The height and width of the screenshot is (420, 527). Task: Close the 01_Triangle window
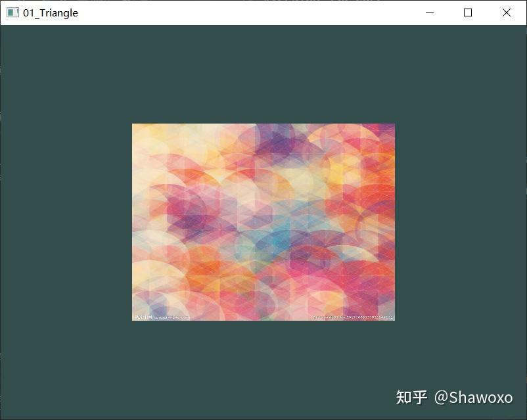(x=506, y=12)
